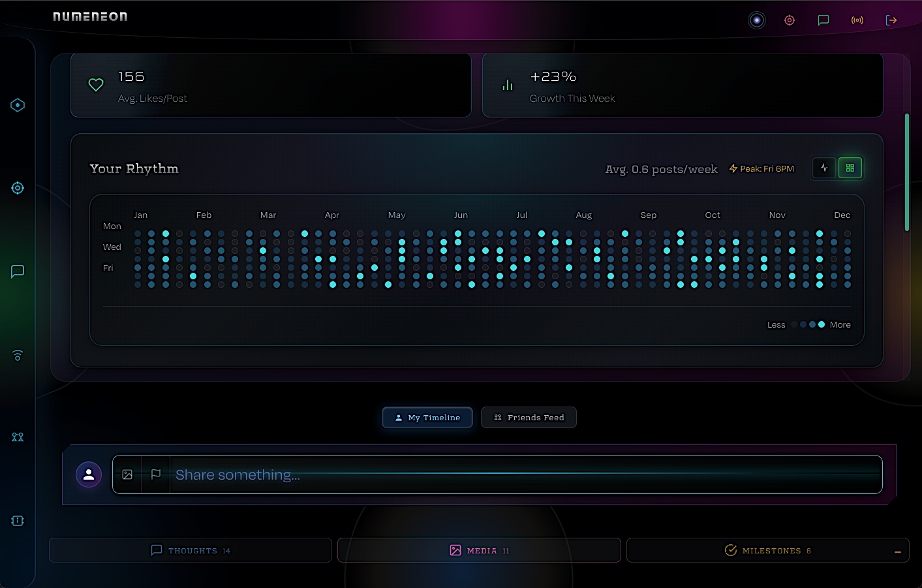Click the orange broadcast icon in the top bar
922x588 pixels.
click(x=857, y=20)
